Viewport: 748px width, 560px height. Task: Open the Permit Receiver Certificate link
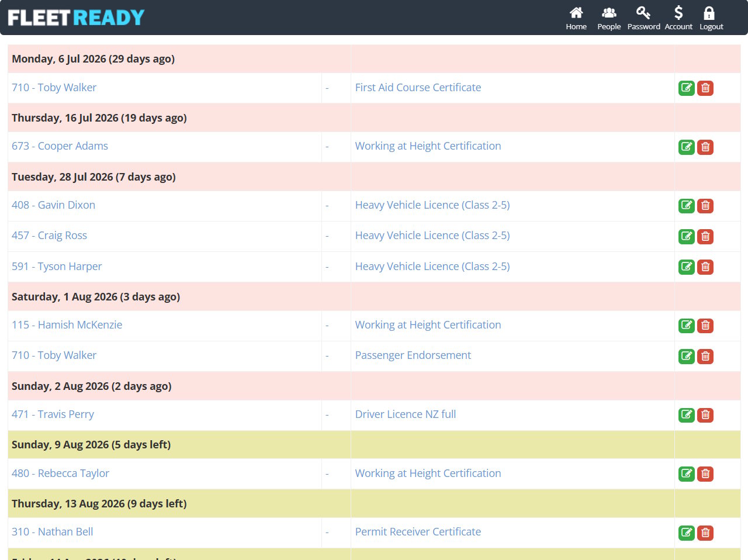[418, 532]
